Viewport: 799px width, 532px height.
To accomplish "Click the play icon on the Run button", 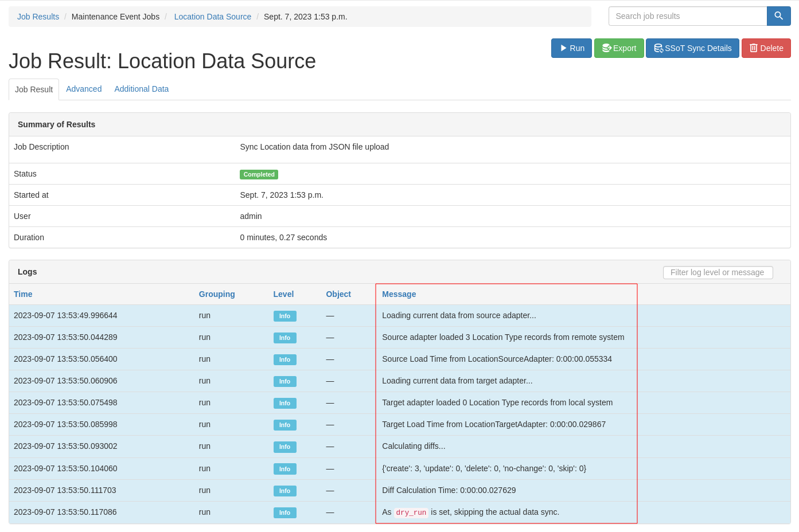I will click(x=563, y=48).
